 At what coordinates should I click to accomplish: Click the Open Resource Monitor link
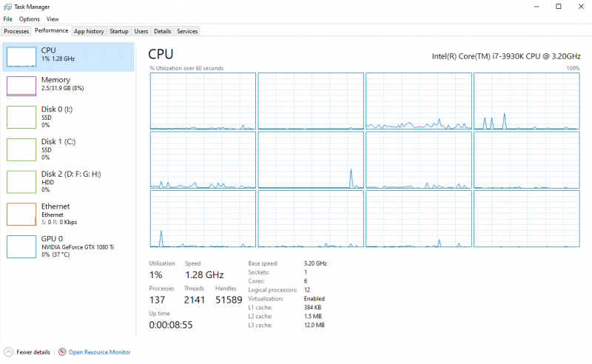click(x=99, y=352)
